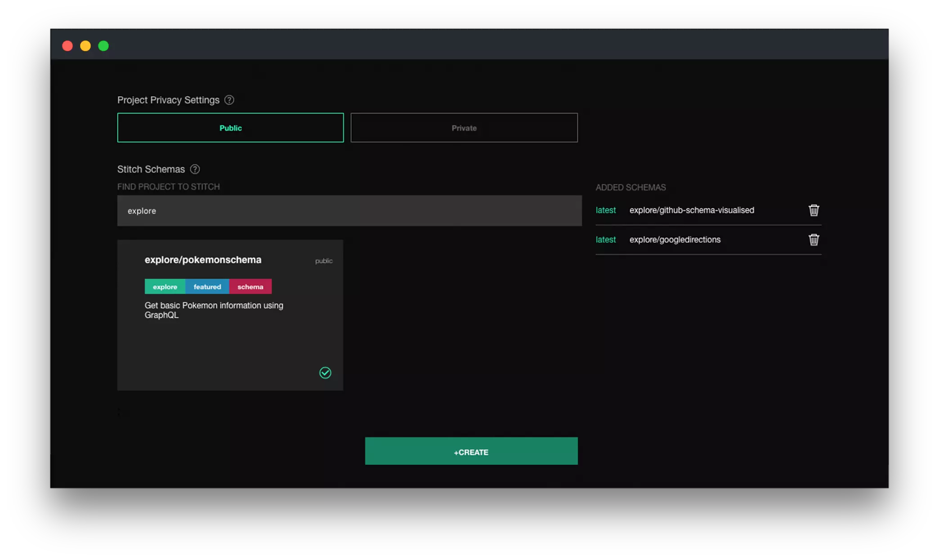Select explore/github-schema-visualised text in added schemas
Viewport: 939px width, 560px height.
(692, 210)
